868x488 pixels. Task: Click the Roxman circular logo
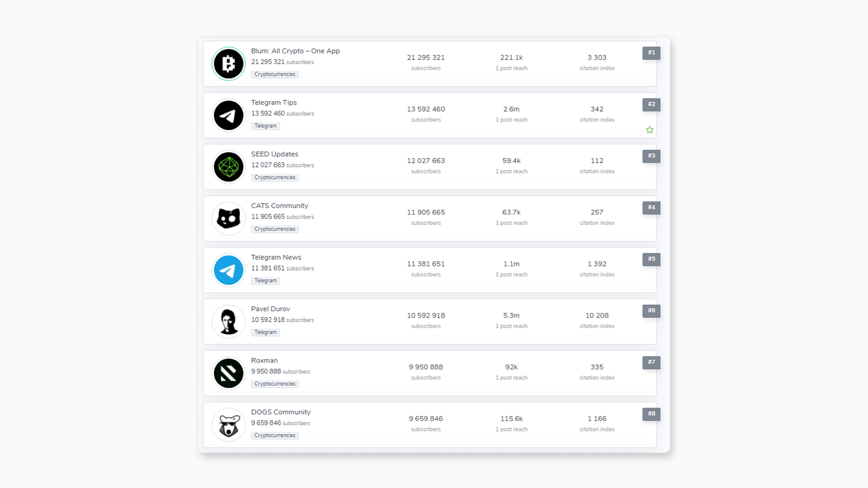coord(228,373)
